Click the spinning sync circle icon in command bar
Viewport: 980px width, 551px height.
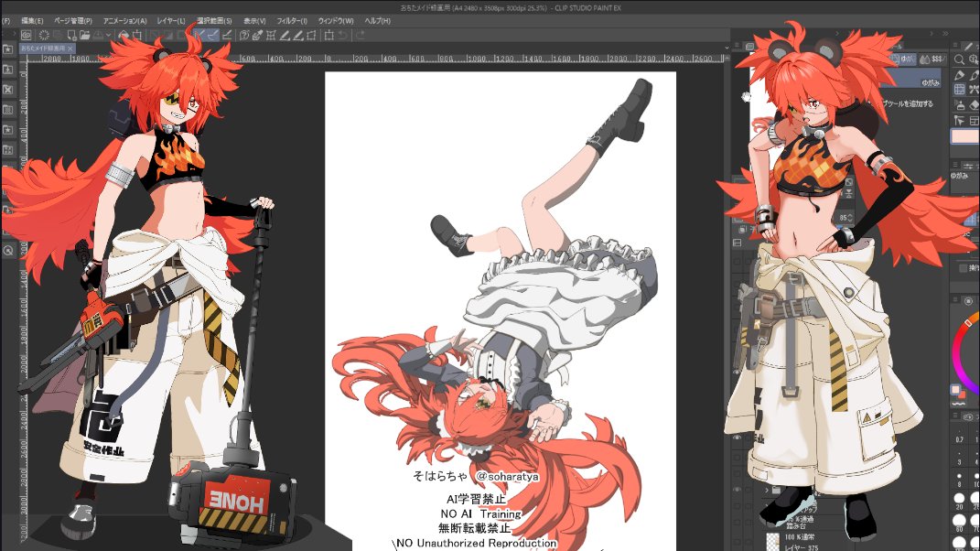click(44, 35)
